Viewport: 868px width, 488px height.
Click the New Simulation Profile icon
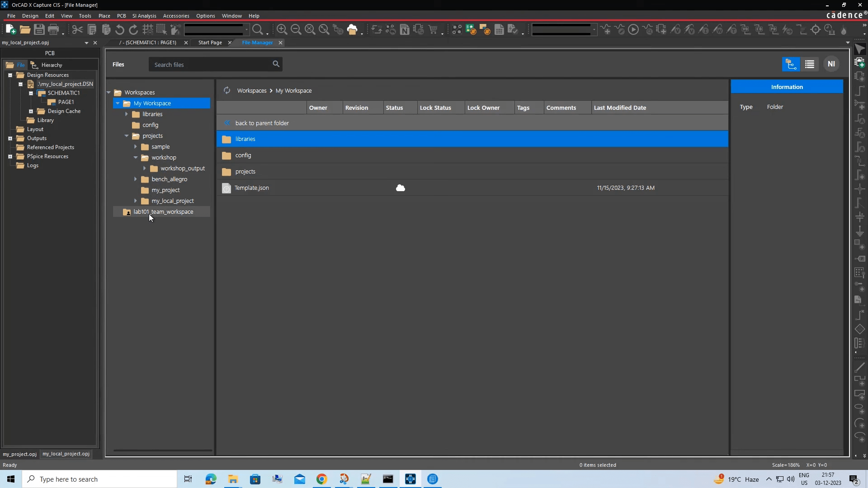pyautogui.click(x=605, y=30)
